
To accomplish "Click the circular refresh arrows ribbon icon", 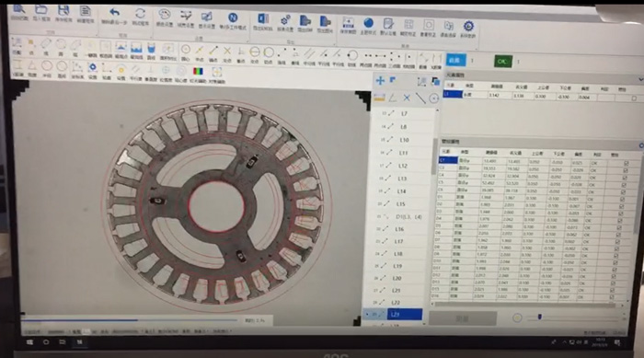I will click(140, 14).
